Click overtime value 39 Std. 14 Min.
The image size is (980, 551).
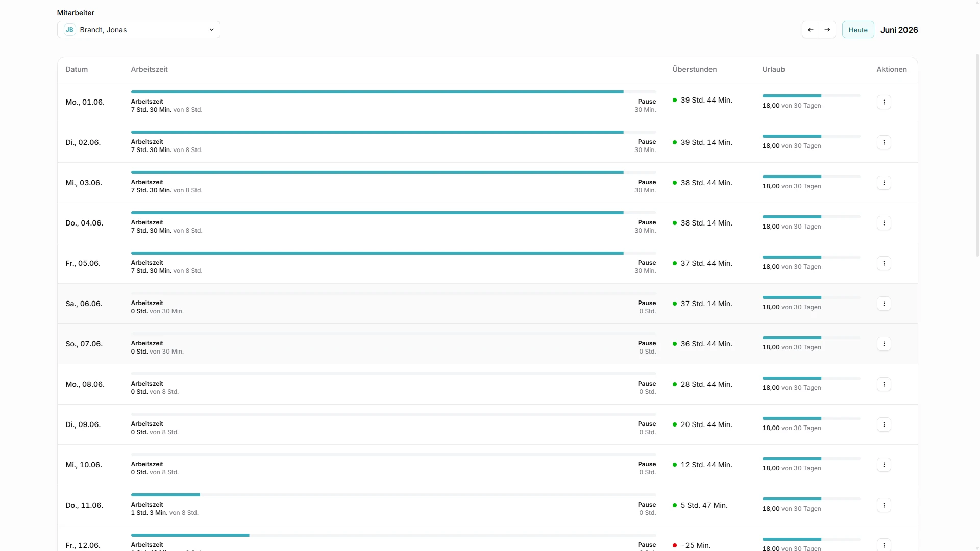click(706, 142)
